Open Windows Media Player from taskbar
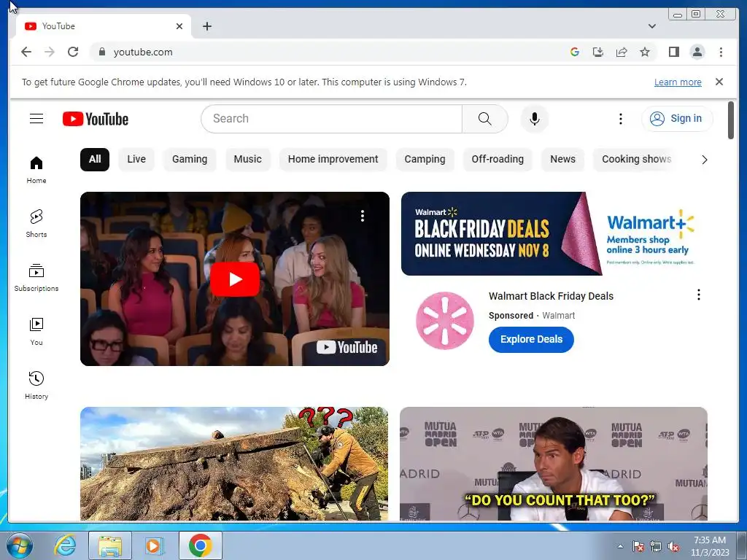The height and width of the screenshot is (560, 747). coord(154,545)
